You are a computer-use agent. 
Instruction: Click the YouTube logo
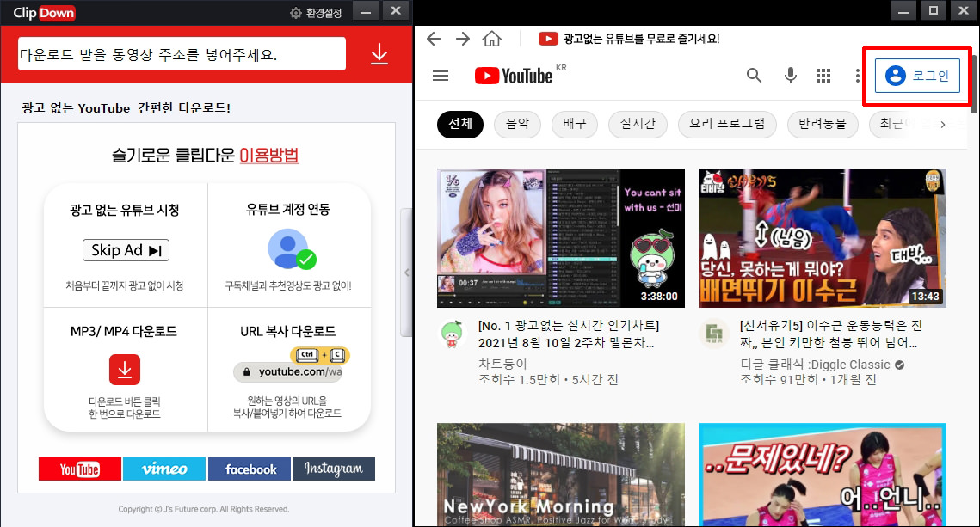(x=514, y=76)
